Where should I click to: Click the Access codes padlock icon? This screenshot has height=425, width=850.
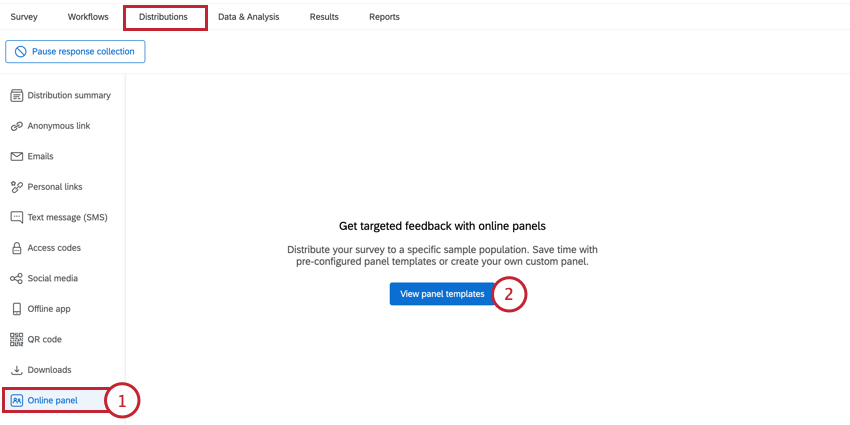pyautogui.click(x=17, y=248)
